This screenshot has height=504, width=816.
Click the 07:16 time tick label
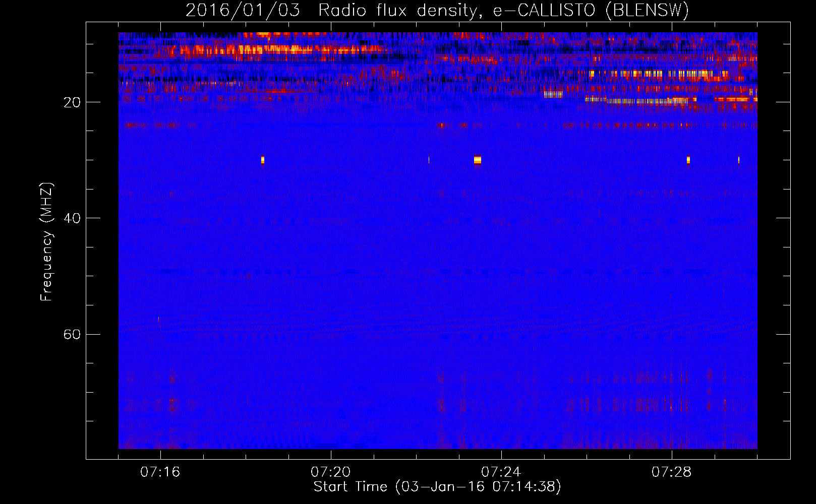160,472
